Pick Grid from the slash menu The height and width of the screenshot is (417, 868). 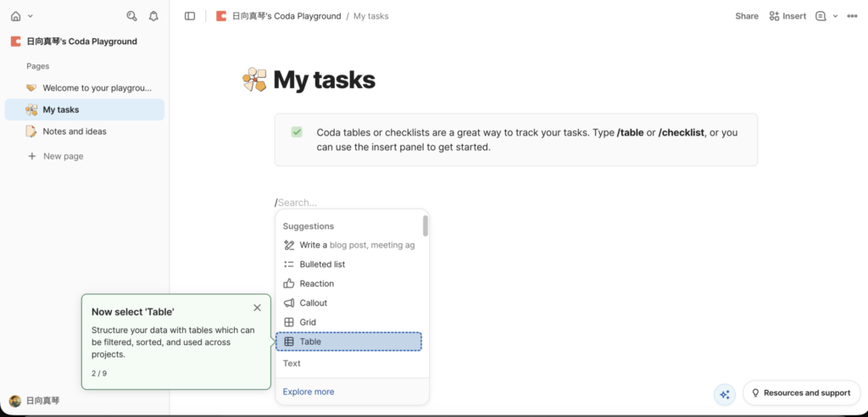click(x=308, y=322)
